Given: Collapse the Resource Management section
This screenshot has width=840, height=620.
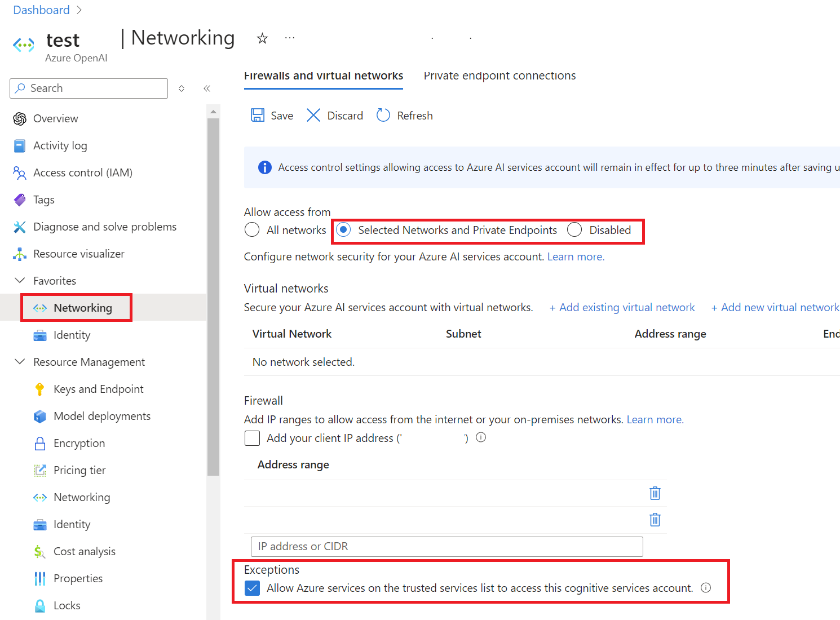Looking at the screenshot, I should (x=20, y=362).
